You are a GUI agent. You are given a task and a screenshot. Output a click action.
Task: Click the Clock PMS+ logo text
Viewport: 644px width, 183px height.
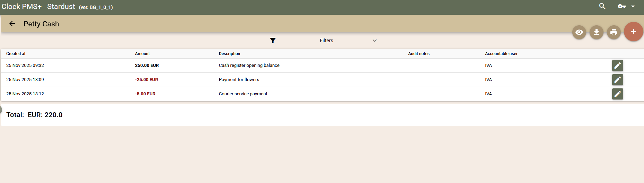pos(21,7)
